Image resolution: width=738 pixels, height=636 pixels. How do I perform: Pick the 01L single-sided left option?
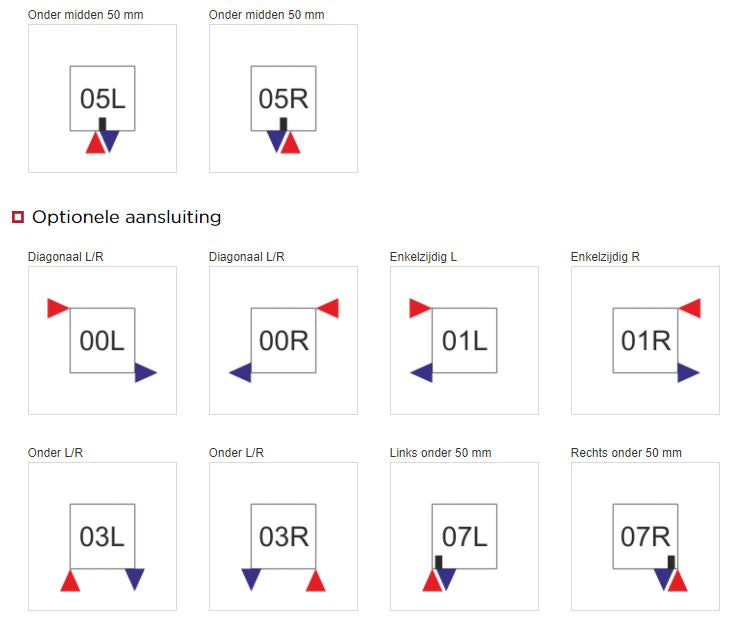[464, 340]
